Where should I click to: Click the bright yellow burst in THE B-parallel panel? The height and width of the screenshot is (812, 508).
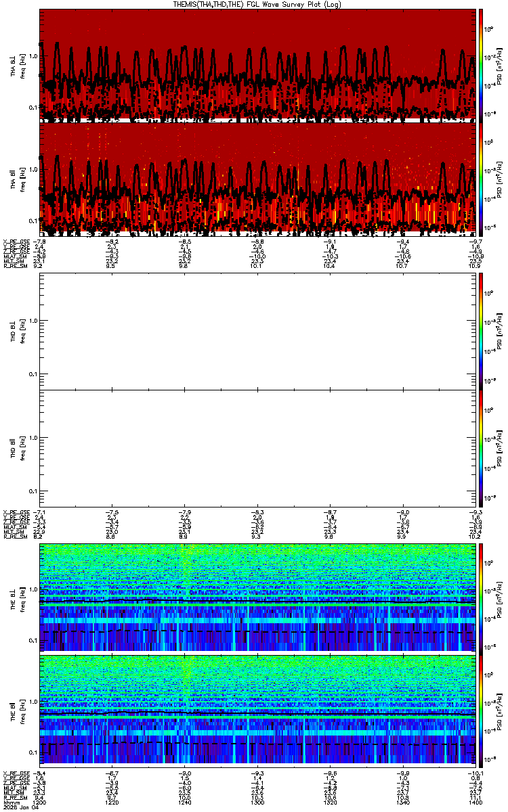coord(185,670)
